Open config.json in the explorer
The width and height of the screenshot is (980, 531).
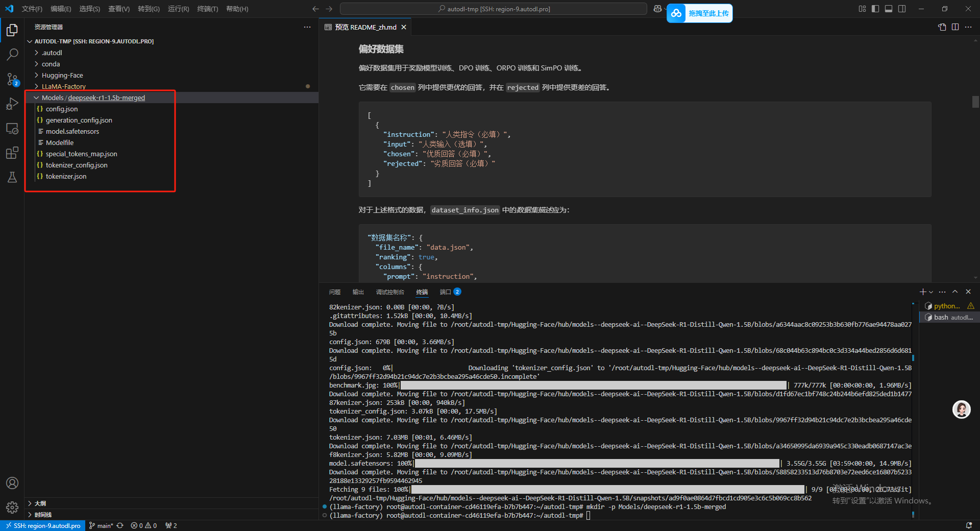pyautogui.click(x=171, y=109)
